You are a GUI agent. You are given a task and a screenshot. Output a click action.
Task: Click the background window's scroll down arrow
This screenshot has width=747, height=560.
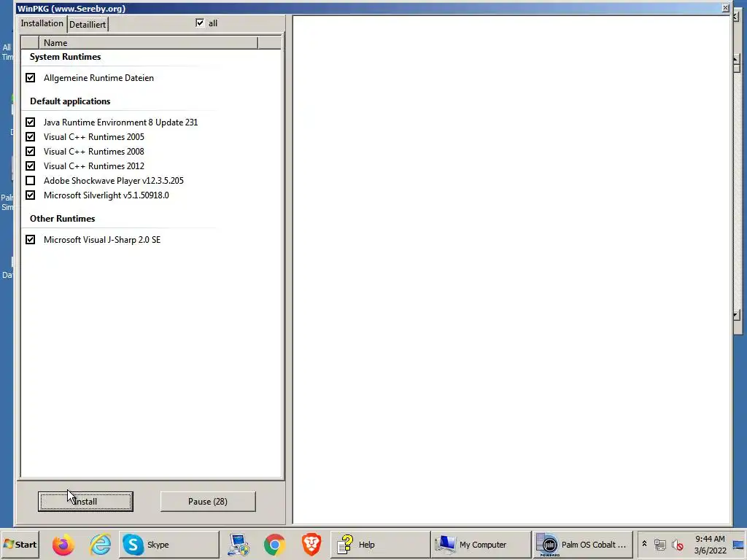pos(737,315)
